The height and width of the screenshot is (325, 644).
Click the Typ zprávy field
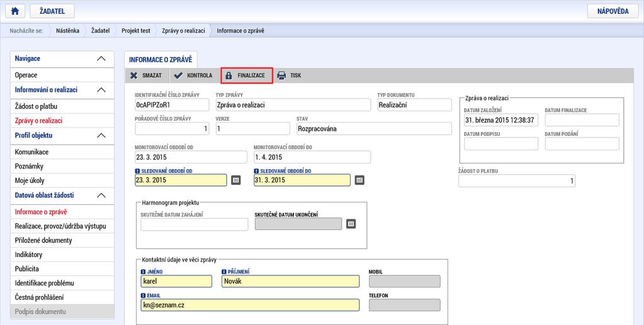293,104
